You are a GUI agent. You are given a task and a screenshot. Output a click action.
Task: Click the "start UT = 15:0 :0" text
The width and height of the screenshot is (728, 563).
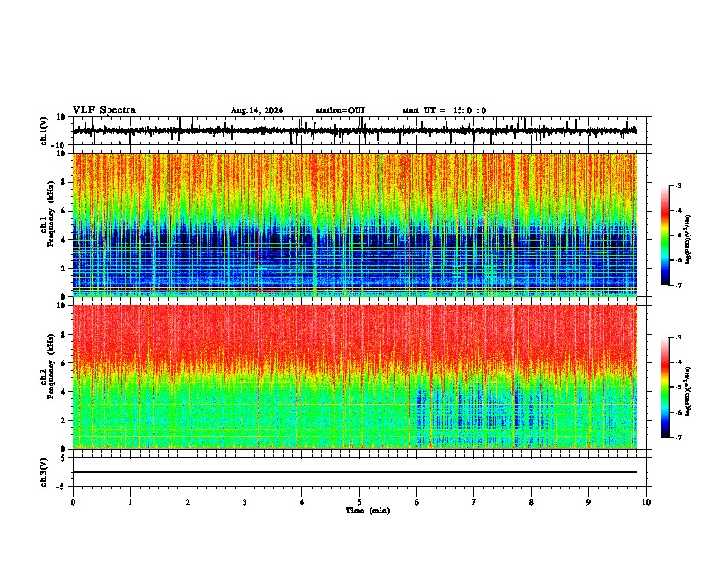pyautogui.click(x=444, y=110)
